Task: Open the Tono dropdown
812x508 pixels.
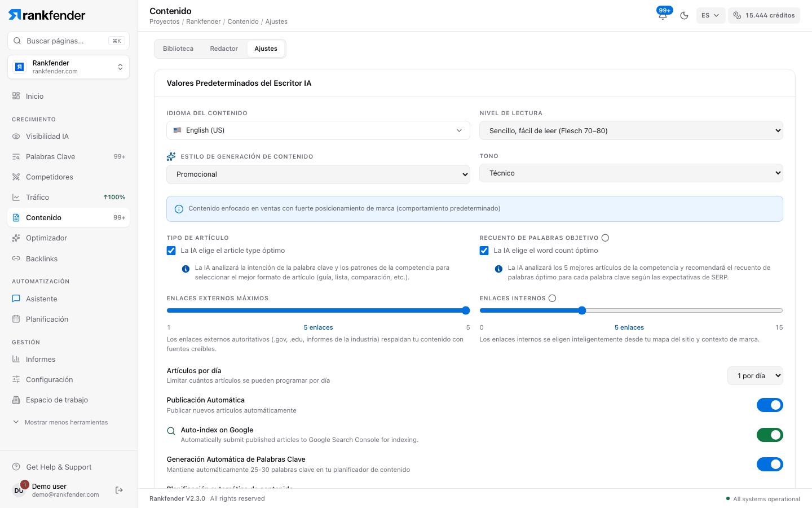Action: point(631,173)
